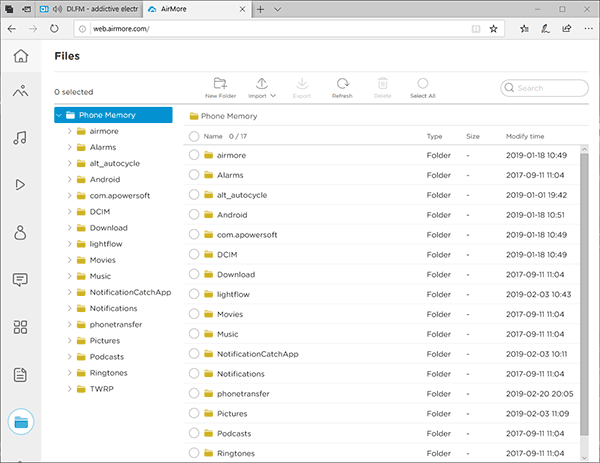Open the Notifications folder in list
The image size is (600, 463).
coord(241,374)
